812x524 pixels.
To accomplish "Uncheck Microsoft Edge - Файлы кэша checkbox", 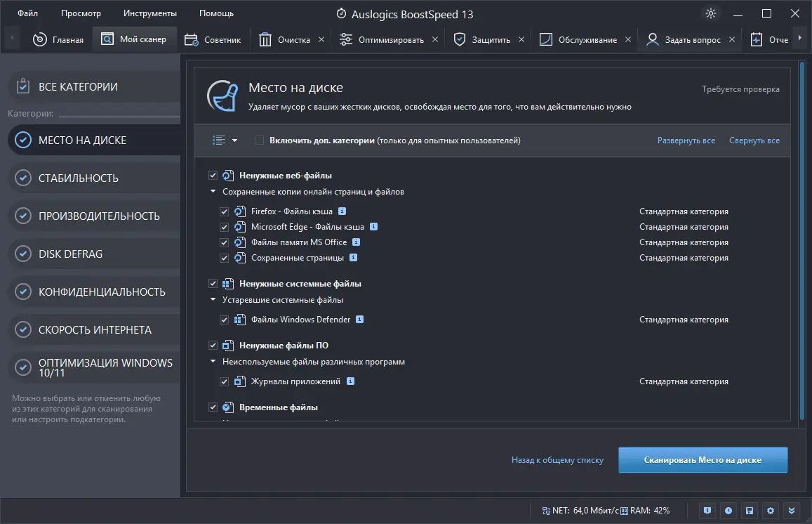I will [x=225, y=227].
